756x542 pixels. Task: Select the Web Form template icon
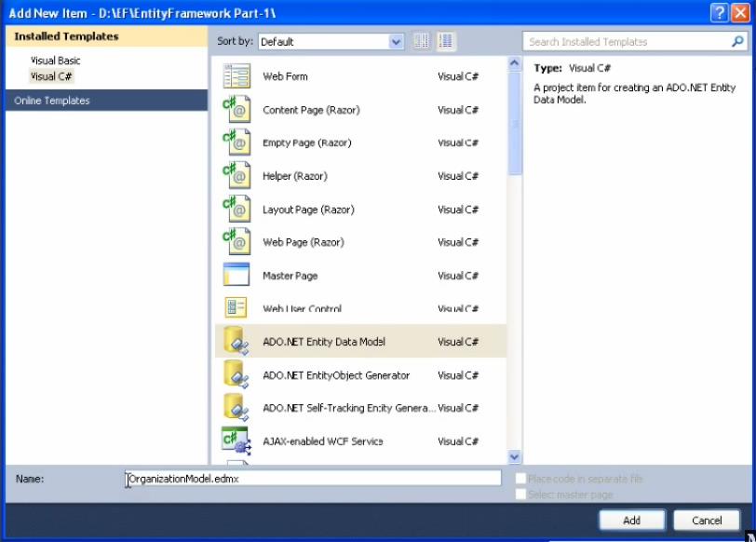(x=236, y=76)
